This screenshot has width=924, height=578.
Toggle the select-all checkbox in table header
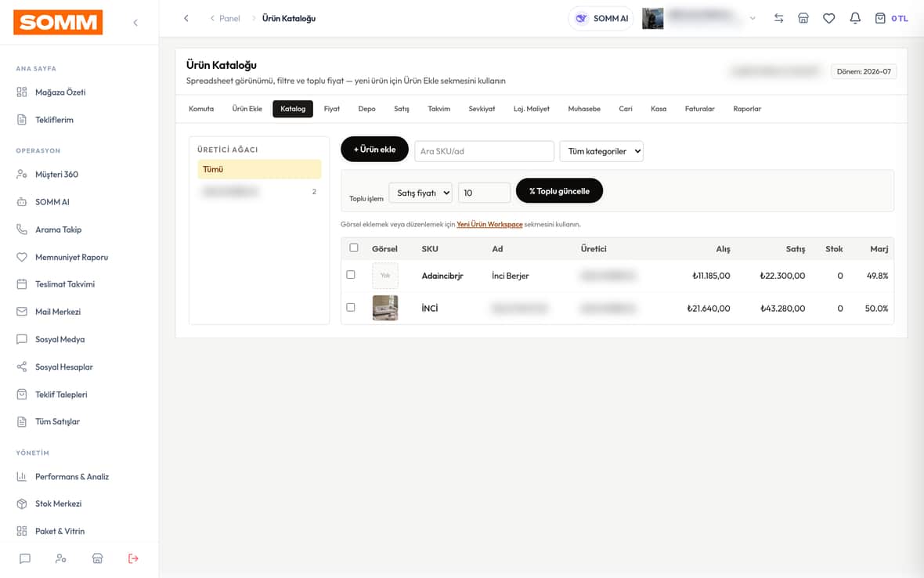point(354,247)
